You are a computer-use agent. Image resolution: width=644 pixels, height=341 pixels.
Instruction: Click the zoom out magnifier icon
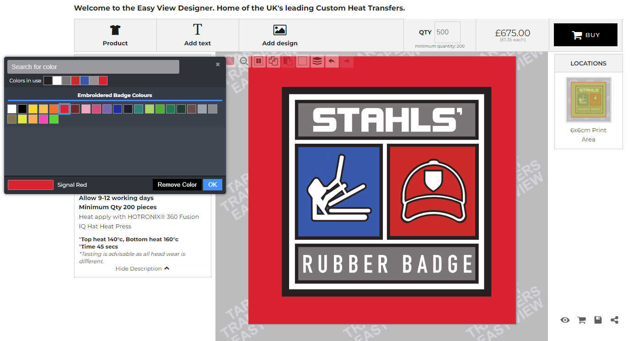[244, 61]
